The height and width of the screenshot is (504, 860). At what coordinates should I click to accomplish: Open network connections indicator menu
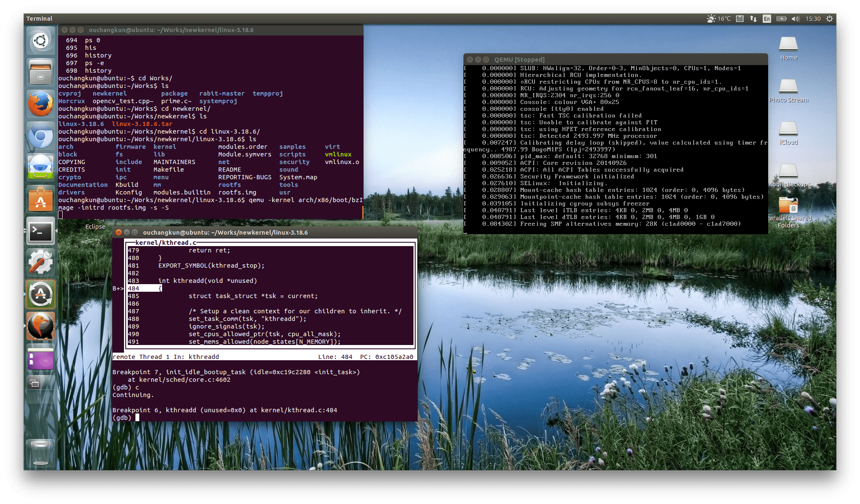753,19
